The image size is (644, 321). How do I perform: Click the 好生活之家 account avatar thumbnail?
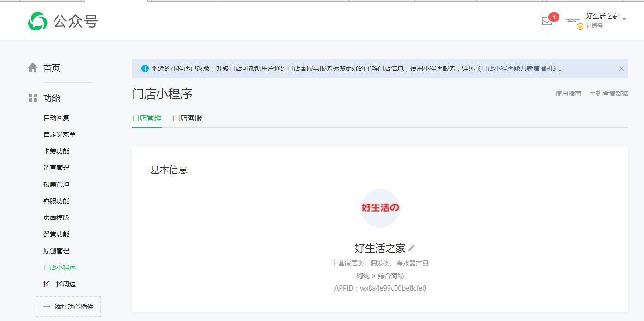(573, 21)
